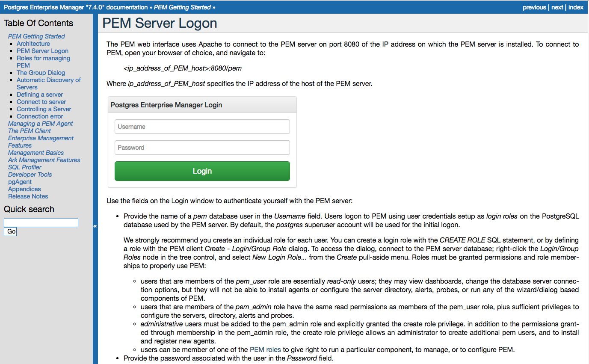Image resolution: width=589 pixels, height=364 pixels.
Task: Open the Defining a server topic
Action: 39,94
